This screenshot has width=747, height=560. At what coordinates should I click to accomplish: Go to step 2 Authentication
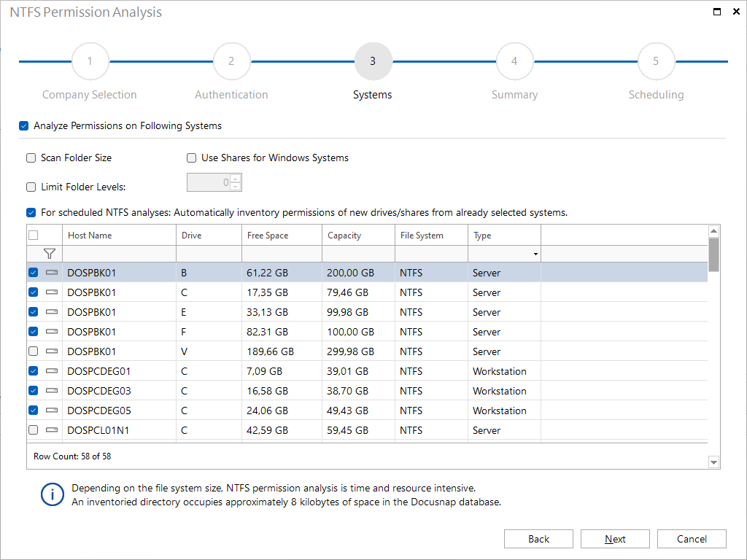point(231,61)
